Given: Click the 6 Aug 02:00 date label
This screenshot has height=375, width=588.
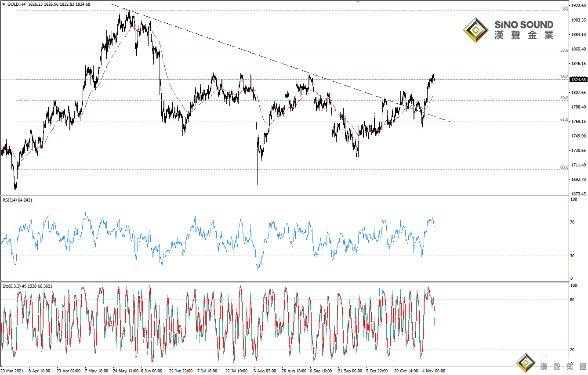Looking at the screenshot, I should pyautogui.click(x=265, y=371).
